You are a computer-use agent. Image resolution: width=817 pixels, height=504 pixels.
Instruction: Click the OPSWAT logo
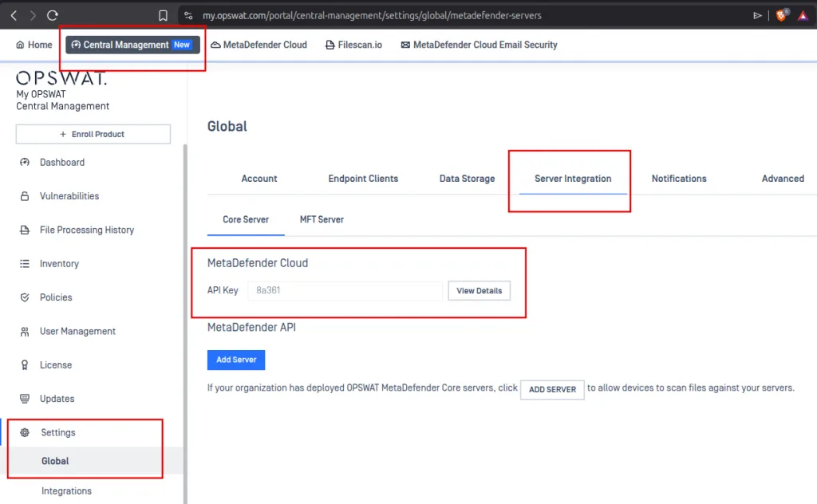(61, 77)
